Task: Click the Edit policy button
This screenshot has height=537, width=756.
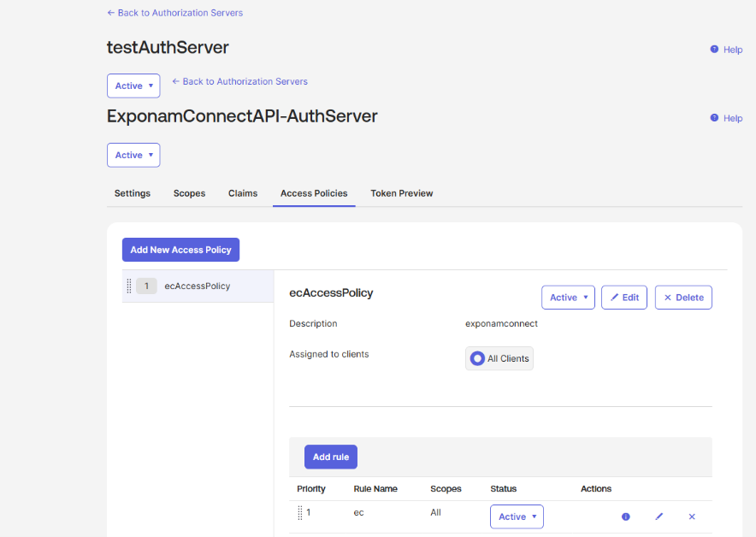Action: (624, 298)
